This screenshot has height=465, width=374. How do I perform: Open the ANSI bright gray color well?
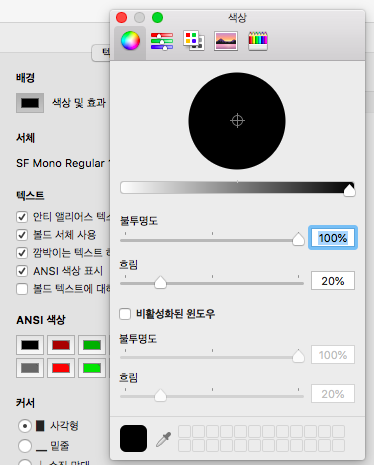(x=30, y=368)
